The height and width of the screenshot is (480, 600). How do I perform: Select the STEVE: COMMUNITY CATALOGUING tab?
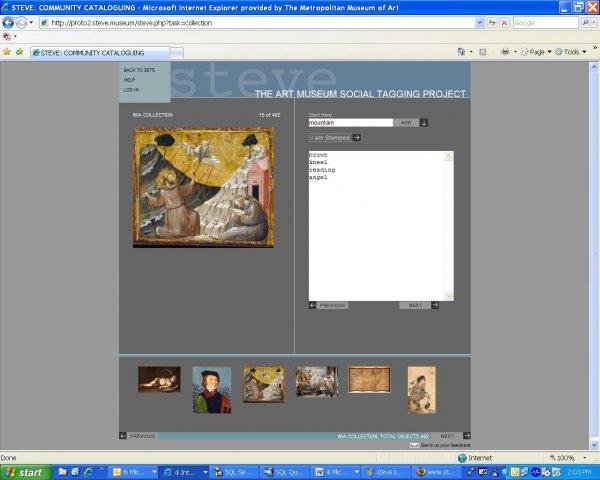pyautogui.click(x=100, y=53)
